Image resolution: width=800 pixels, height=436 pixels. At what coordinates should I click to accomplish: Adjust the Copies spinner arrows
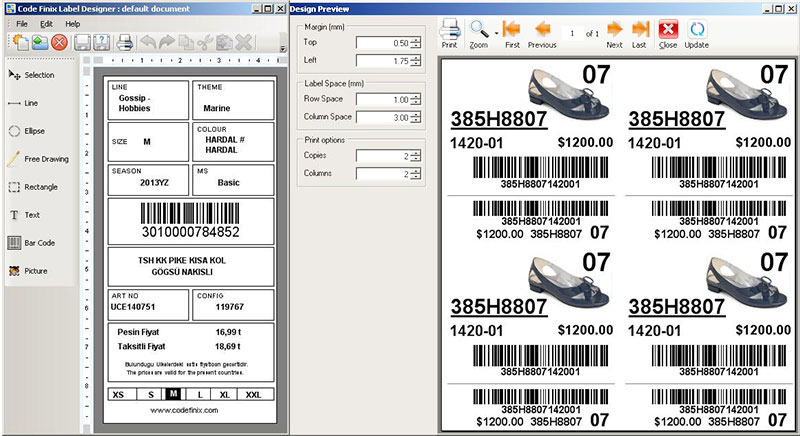point(416,157)
